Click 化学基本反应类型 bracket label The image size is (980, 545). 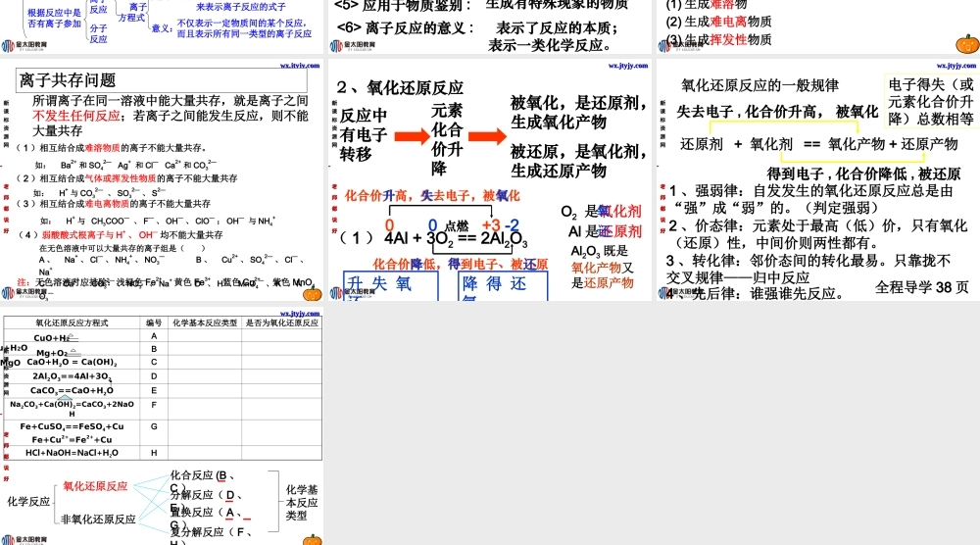302,503
